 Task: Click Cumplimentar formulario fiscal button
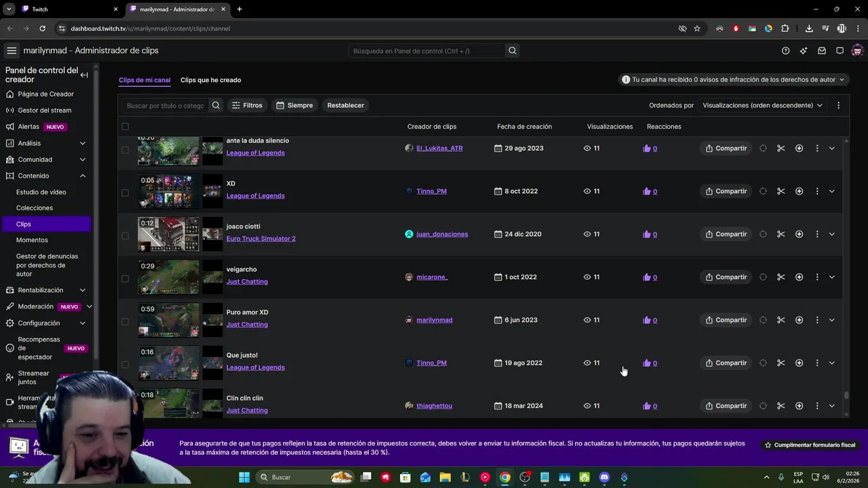pyautogui.click(x=810, y=445)
